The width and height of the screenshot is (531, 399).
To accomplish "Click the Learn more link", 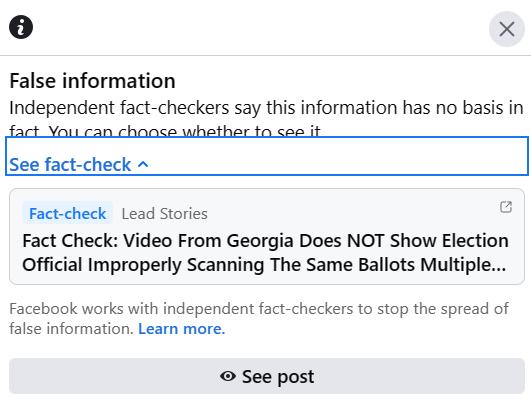I will 182,329.
